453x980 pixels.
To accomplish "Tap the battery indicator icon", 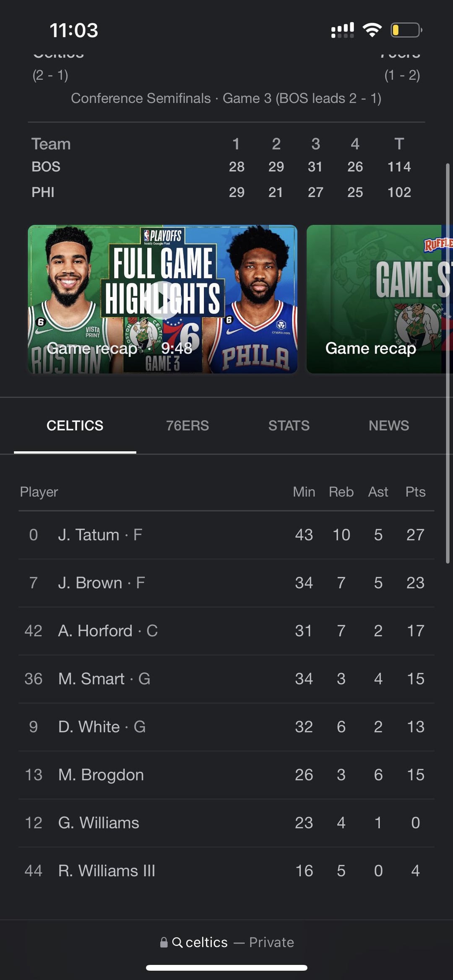I will pos(406,30).
